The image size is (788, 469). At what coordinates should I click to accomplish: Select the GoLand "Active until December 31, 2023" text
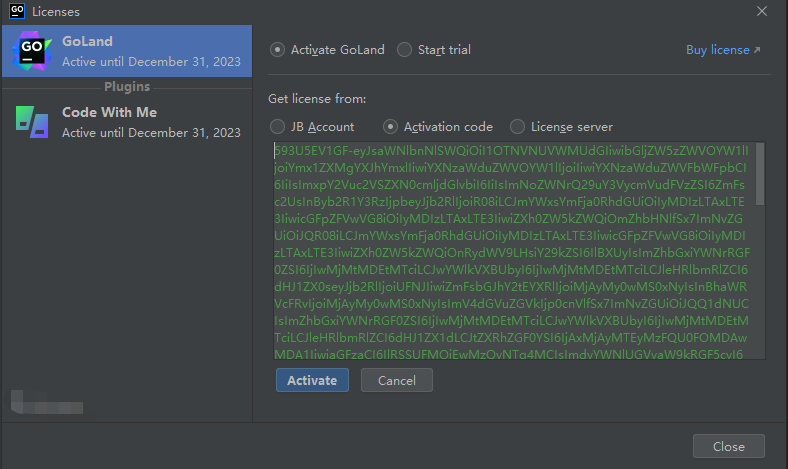click(151, 61)
